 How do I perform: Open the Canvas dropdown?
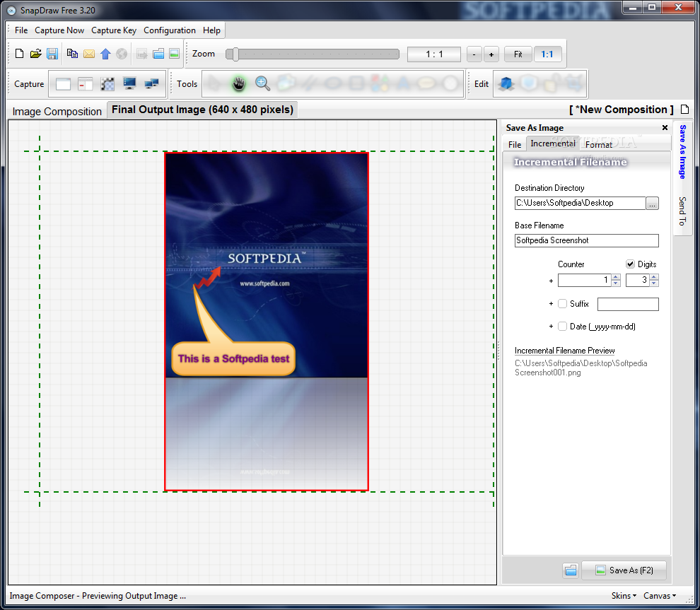(x=660, y=596)
